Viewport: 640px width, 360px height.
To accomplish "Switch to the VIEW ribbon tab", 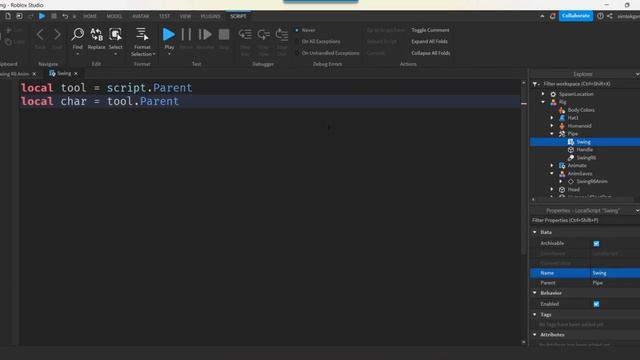I will [185, 16].
